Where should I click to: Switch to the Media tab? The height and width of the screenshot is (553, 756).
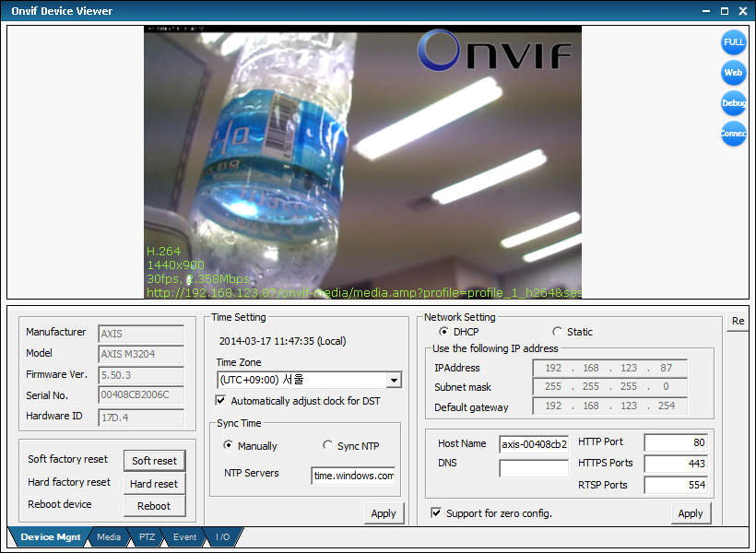pyautogui.click(x=109, y=536)
